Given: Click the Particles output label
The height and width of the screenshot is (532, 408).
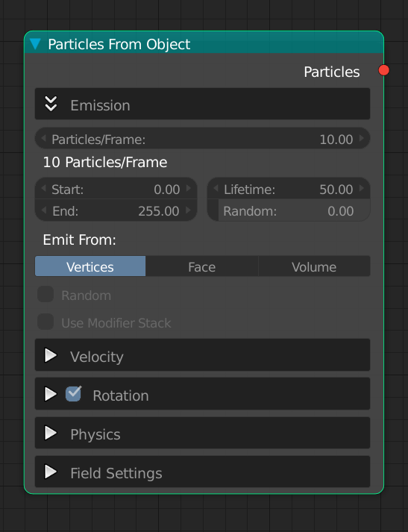Looking at the screenshot, I should point(332,72).
